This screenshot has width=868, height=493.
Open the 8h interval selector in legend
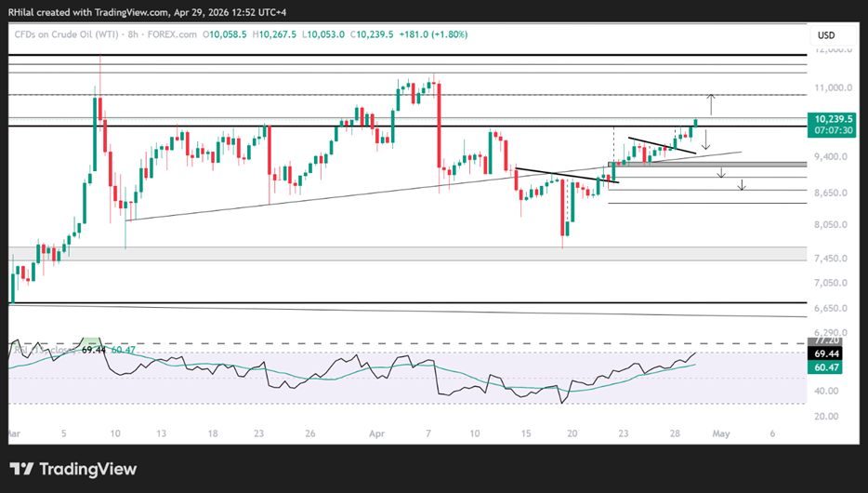pos(133,34)
